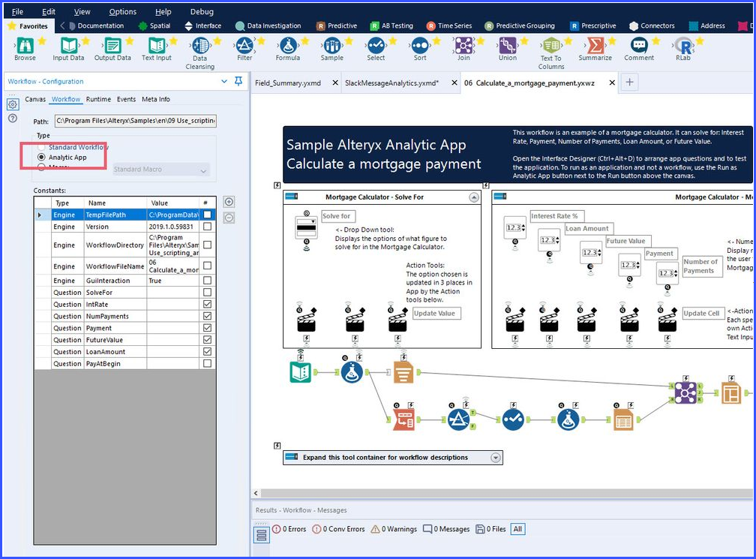The height and width of the screenshot is (559, 756).
Task: Choose the Sample tool
Action: pos(331,46)
